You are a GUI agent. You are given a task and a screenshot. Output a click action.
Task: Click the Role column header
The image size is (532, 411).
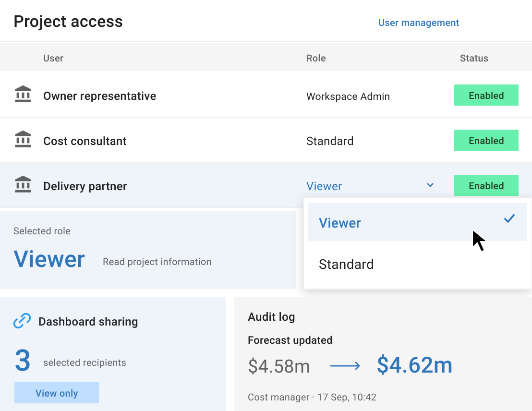(316, 59)
